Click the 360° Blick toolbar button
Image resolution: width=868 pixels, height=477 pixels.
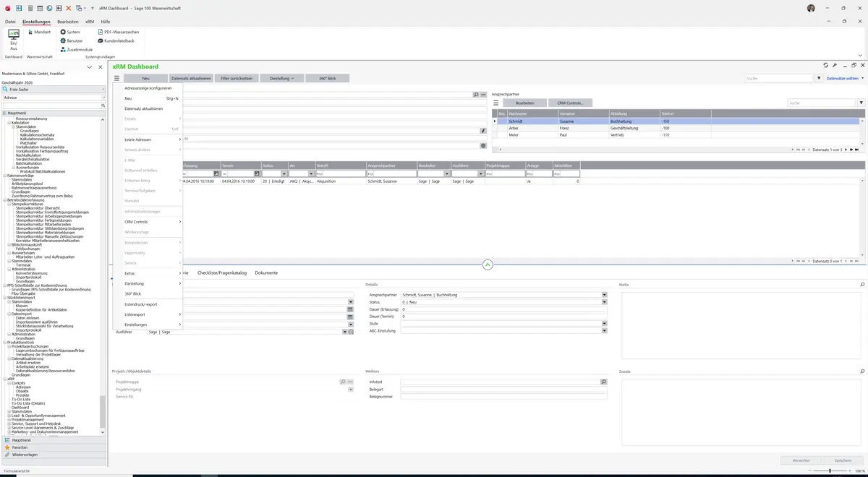(x=327, y=78)
